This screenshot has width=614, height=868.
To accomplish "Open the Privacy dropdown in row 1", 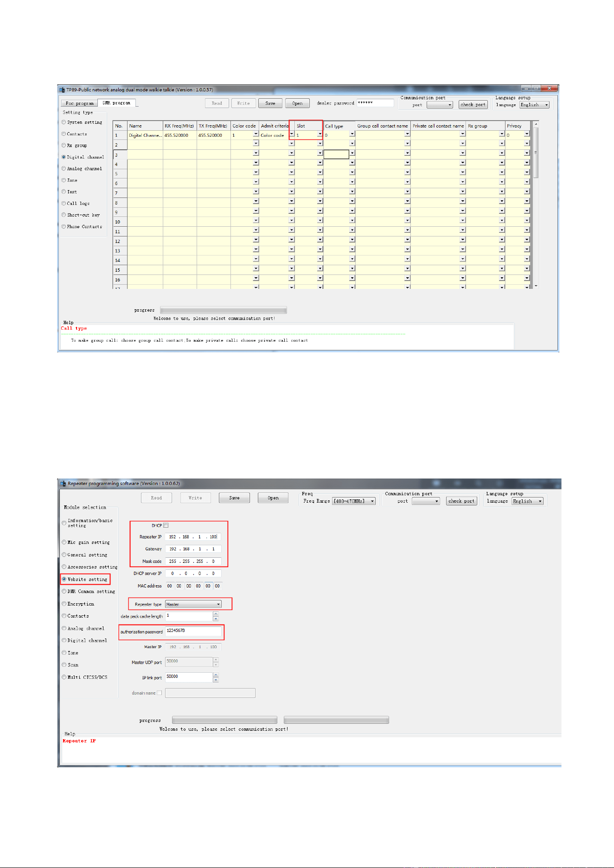I will click(x=527, y=134).
